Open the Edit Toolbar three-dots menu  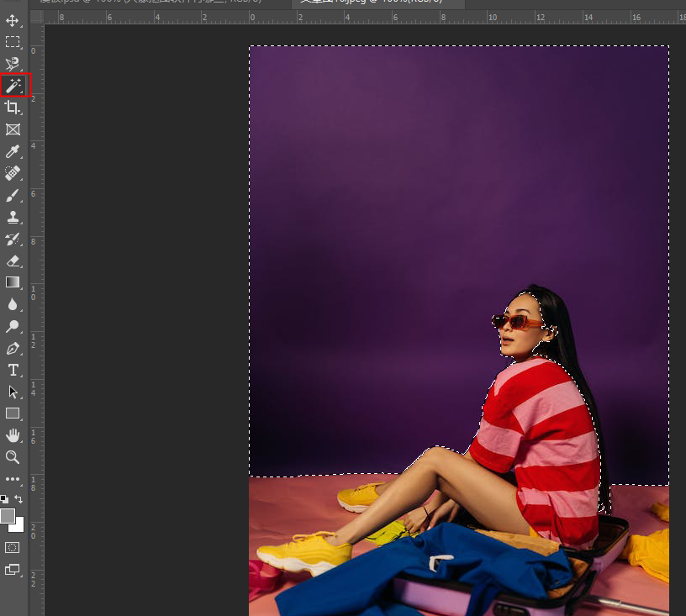13,479
